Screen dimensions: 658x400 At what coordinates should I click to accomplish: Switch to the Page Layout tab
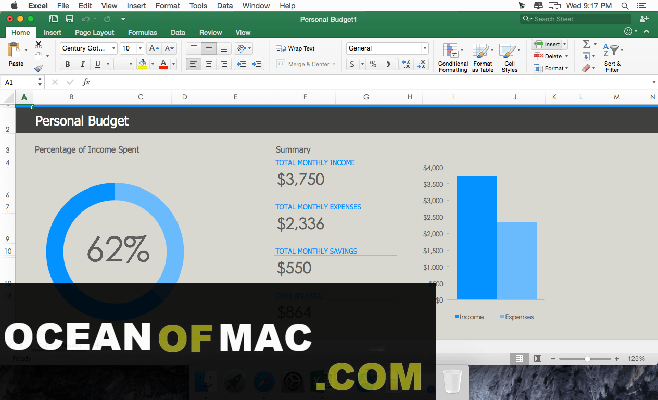(94, 32)
